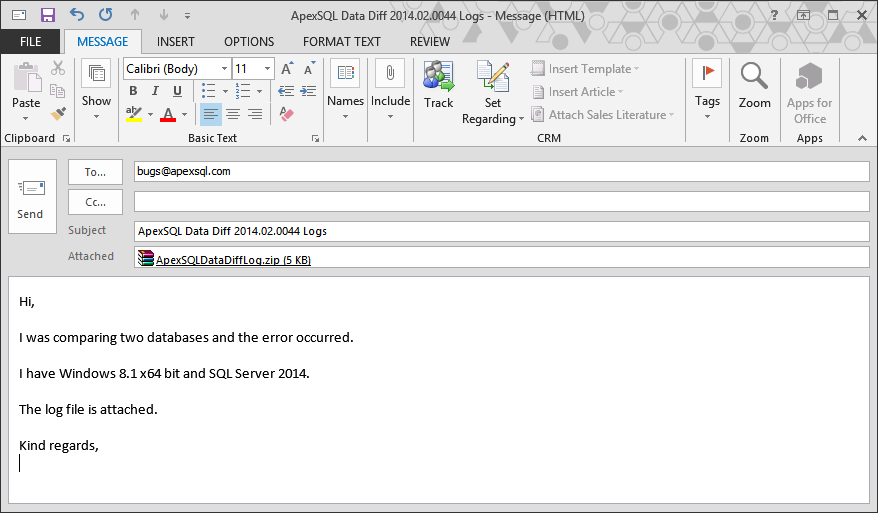Toggle numbered list

tap(242, 91)
